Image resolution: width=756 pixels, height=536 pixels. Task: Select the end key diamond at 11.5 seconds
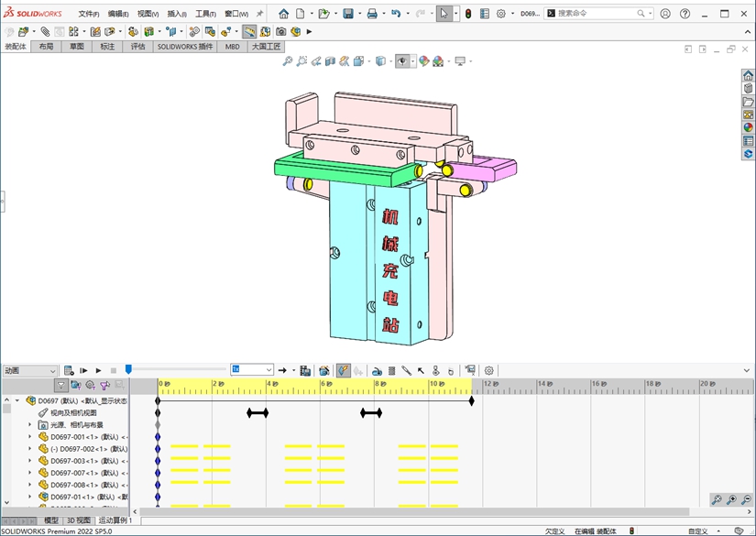(472, 400)
